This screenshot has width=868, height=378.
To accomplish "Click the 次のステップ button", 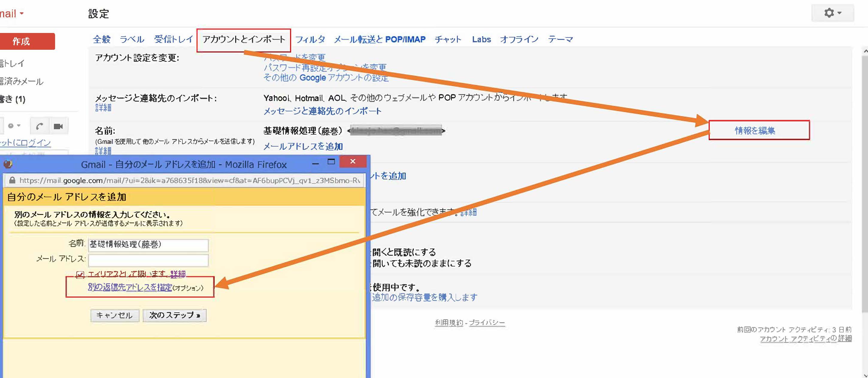I will pyautogui.click(x=174, y=315).
